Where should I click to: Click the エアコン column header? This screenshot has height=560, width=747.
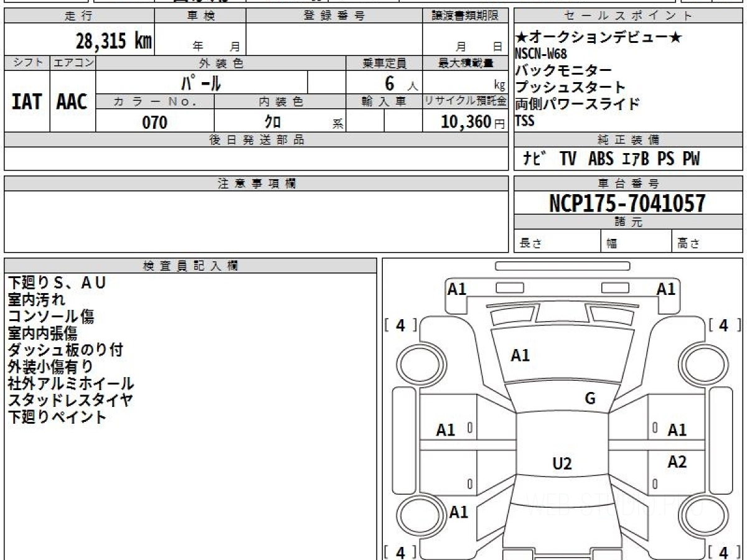coord(73,63)
